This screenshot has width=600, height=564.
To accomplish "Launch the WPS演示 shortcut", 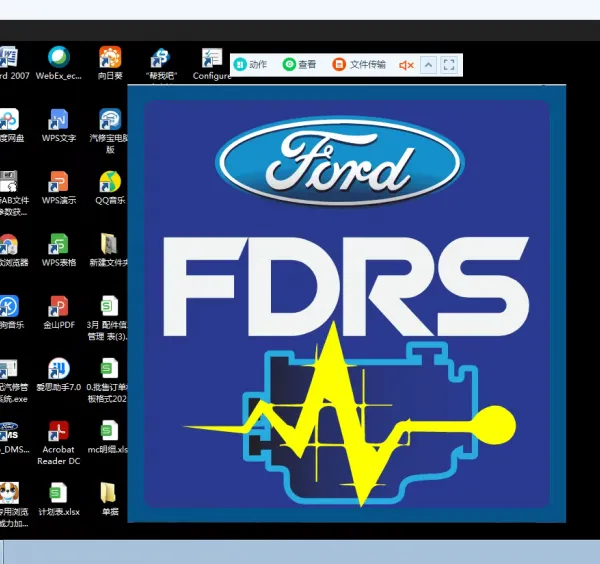I will (x=59, y=188).
